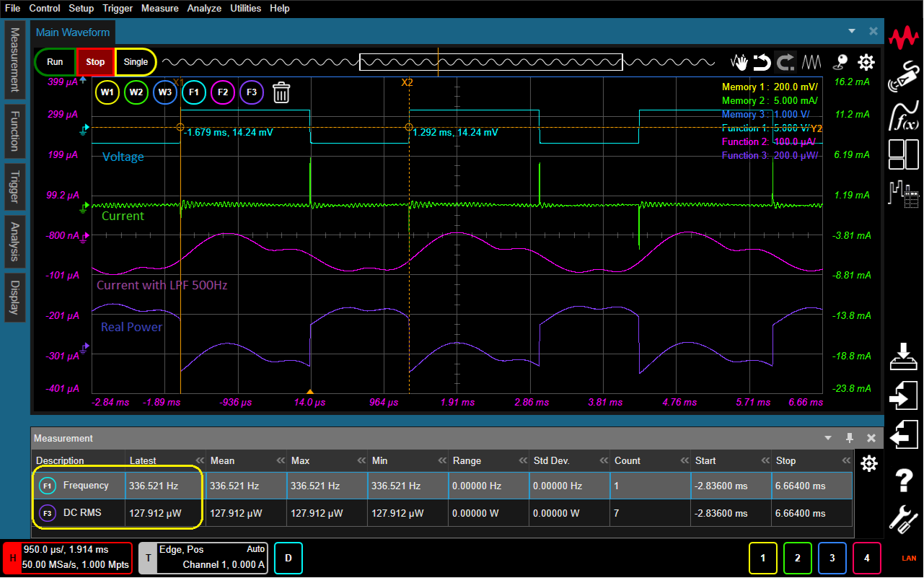Select the hand pan tool icon
The width and height of the screenshot is (924, 578).
(x=739, y=62)
